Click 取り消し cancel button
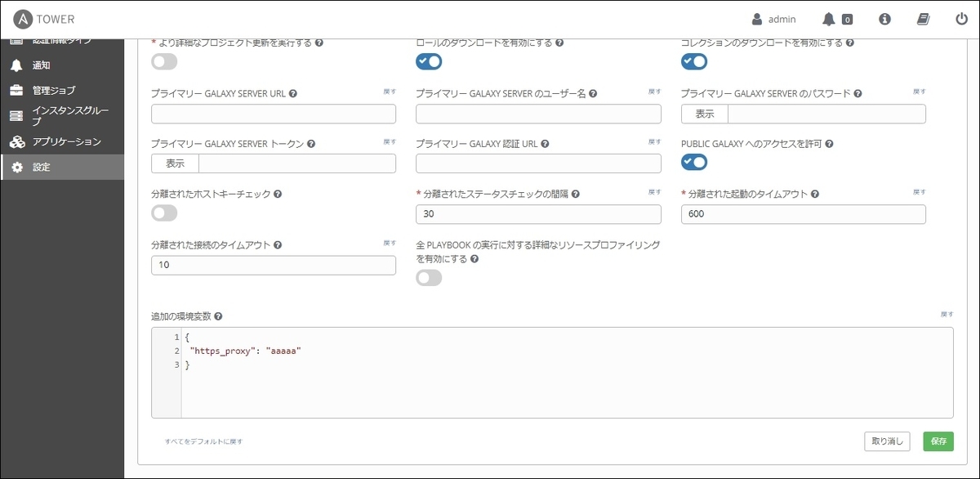The height and width of the screenshot is (479, 980). 887,441
